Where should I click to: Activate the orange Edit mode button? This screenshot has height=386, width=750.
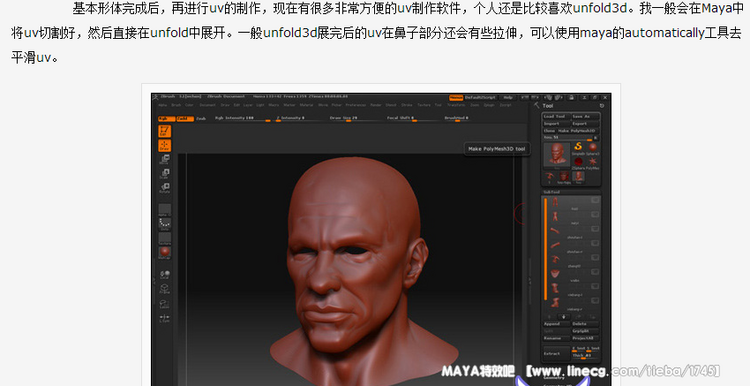click(165, 131)
